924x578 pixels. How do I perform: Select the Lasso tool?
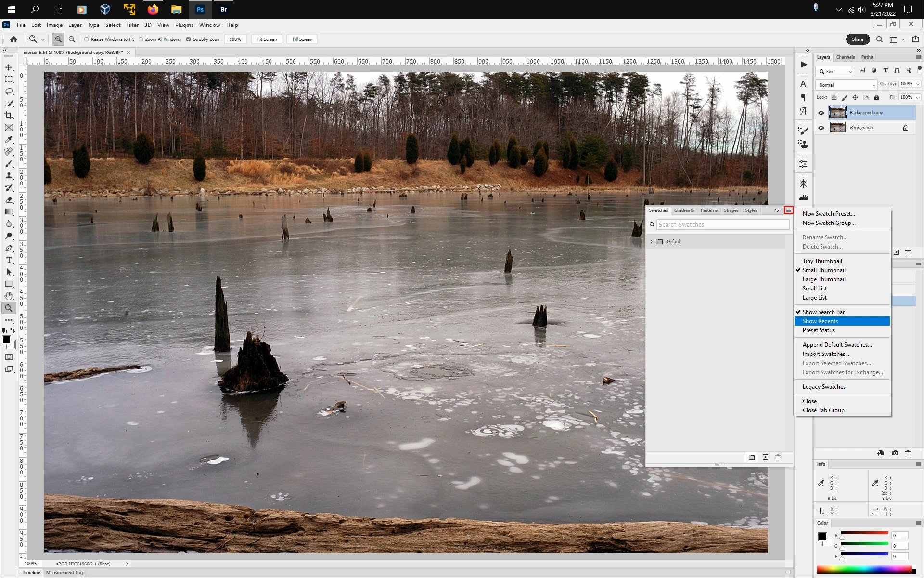(9, 92)
